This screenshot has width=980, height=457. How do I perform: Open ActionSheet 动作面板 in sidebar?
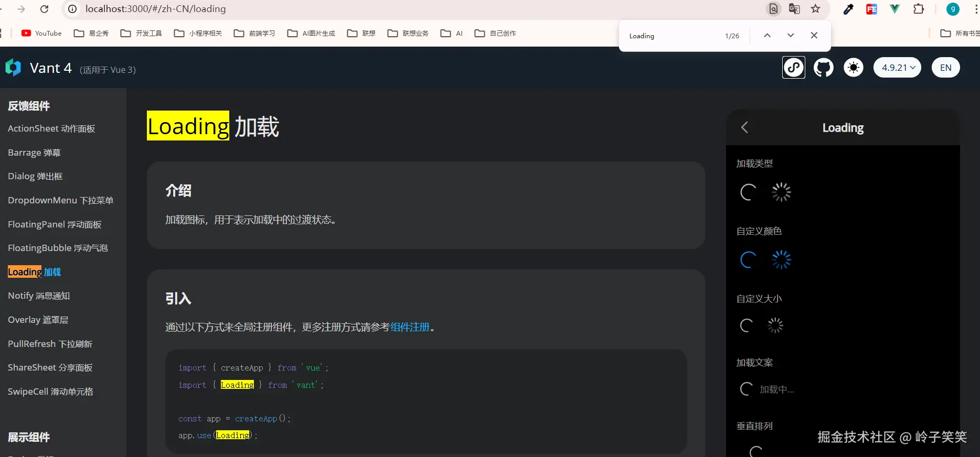(51, 128)
